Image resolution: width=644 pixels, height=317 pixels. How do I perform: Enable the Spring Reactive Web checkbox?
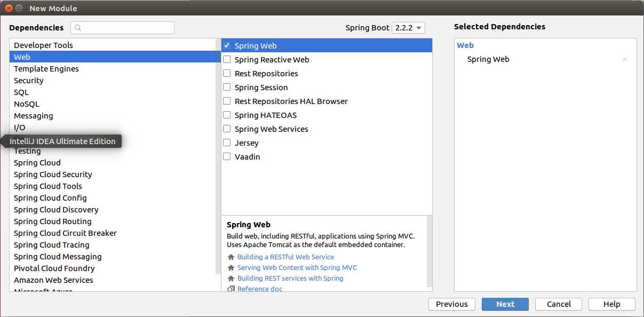(227, 59)
